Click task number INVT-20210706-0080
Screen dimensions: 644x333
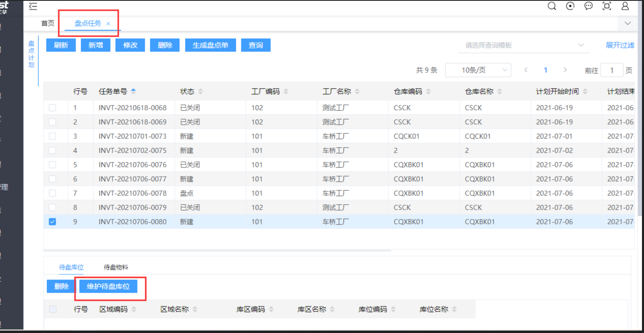pyautogui.click(x=133, y=222)
